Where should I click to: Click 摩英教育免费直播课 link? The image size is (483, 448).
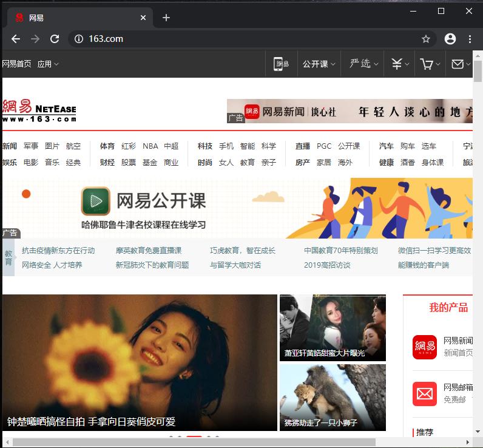[149, 251]
